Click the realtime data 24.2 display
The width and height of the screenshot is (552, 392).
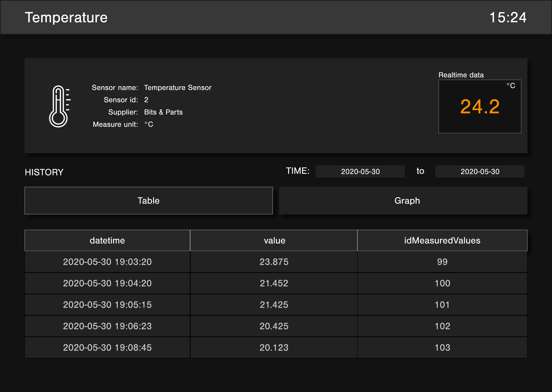(480, 107)
